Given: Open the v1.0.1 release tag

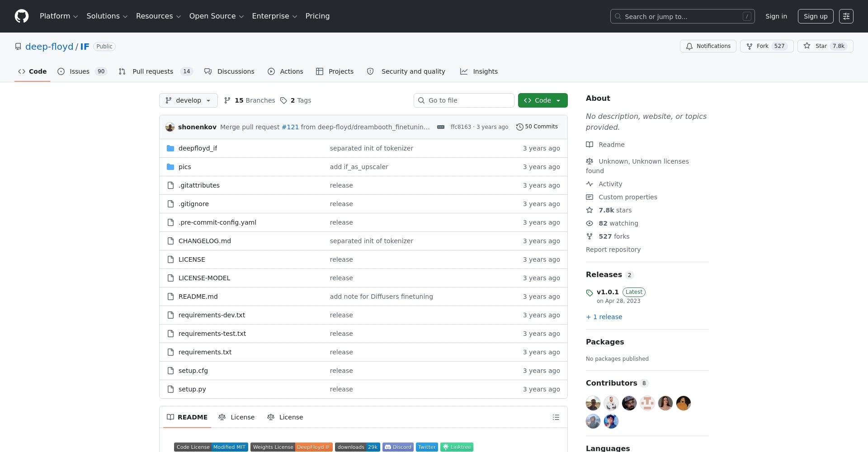Looking at the screenshot, I should [607, 292].
